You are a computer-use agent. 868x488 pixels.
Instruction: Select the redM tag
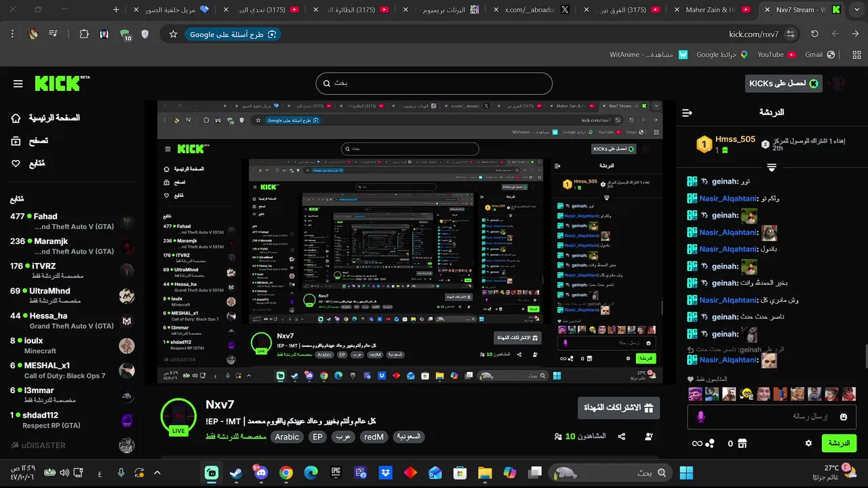[x=374, y=437]
